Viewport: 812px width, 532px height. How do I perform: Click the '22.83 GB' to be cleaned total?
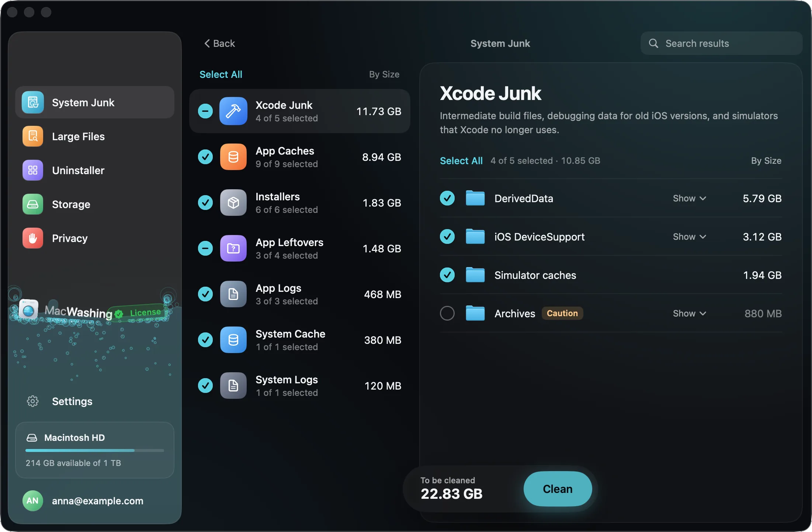tap(452, 494)
